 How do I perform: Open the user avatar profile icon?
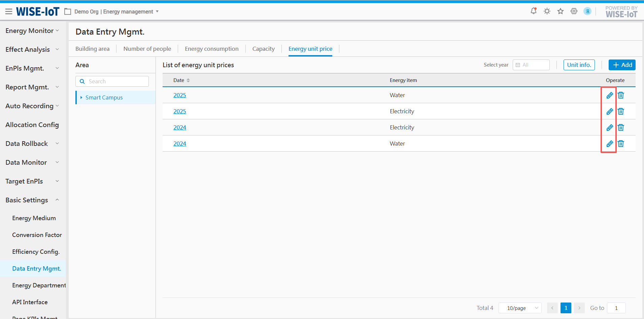point(587,11)
